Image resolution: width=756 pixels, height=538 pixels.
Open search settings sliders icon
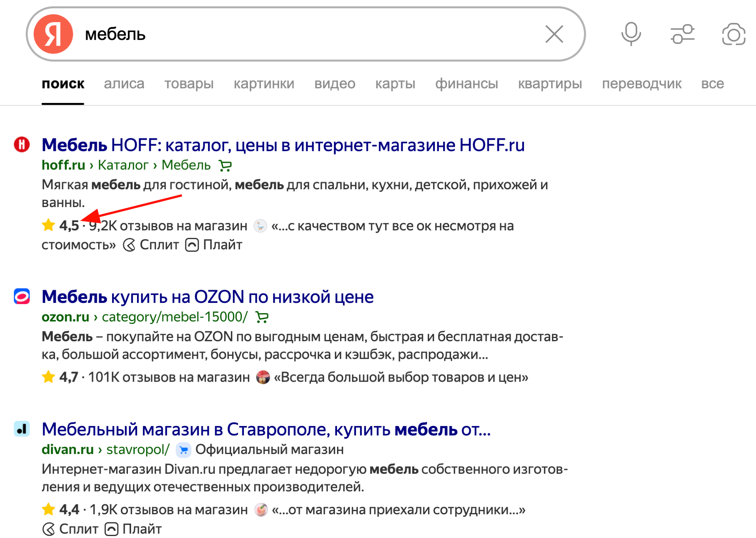pyautogui.click(x=682, y=34)
